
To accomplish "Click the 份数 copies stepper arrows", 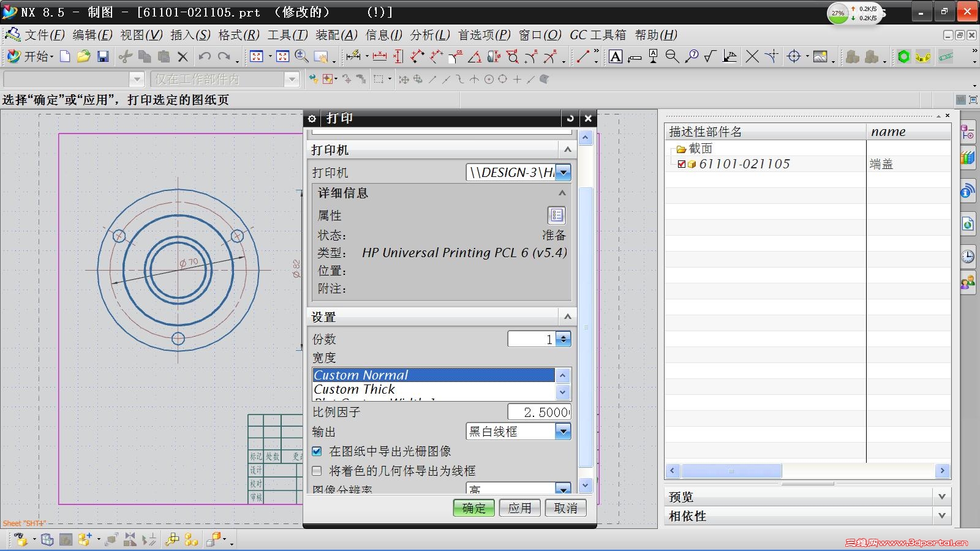I will pos(563,339).
